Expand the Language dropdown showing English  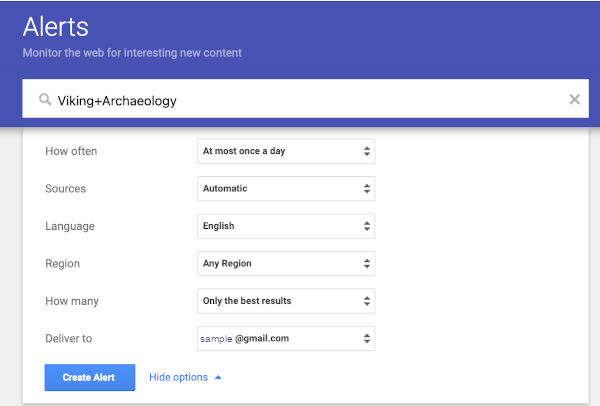286,226
